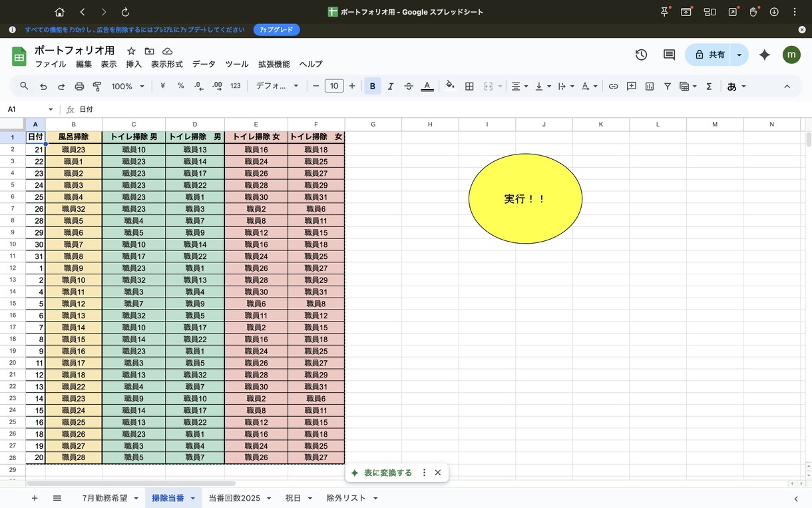Open the name box dropdown arrow

coord(51,109)
